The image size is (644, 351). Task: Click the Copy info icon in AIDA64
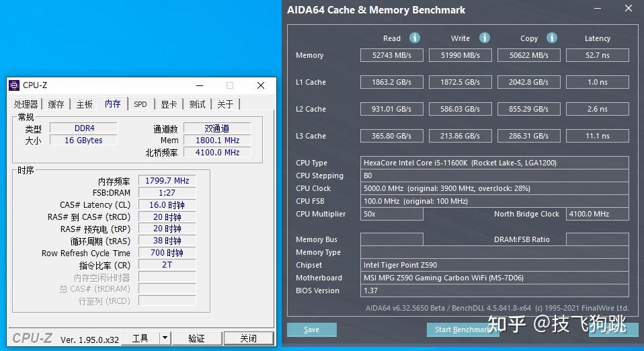tap(552, 38)
